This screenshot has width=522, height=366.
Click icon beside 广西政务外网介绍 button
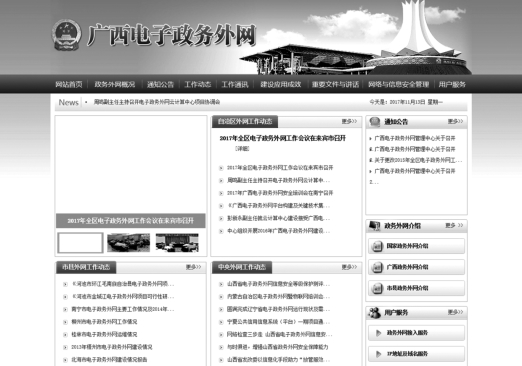[377, 267]
